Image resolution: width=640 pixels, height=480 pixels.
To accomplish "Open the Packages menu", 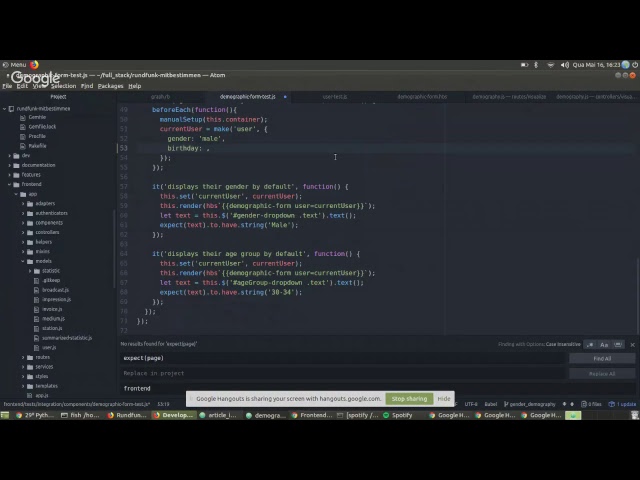I will point(110,86).
